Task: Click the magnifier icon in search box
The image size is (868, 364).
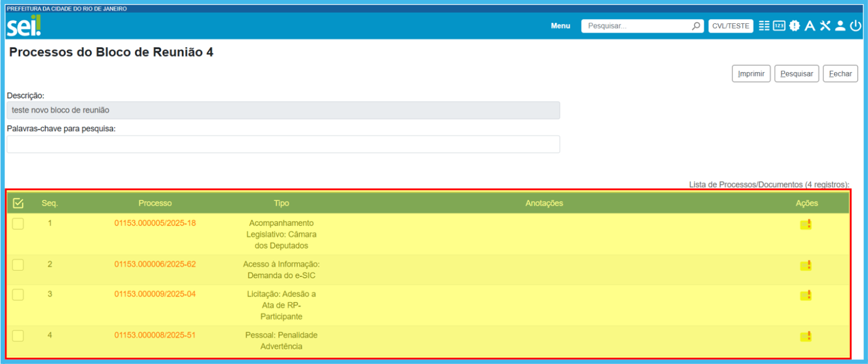Action: coord(696,26)
